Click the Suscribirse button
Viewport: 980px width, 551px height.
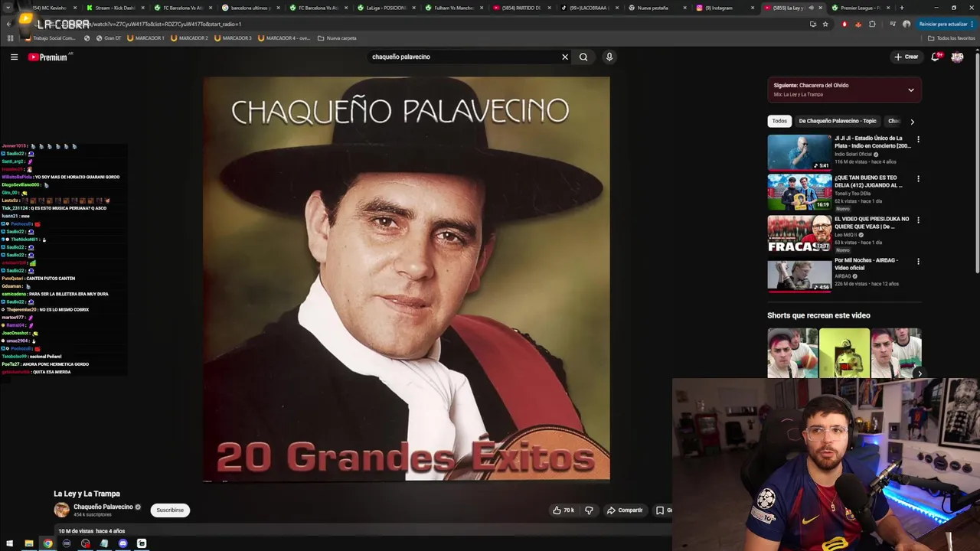[170, 510]
